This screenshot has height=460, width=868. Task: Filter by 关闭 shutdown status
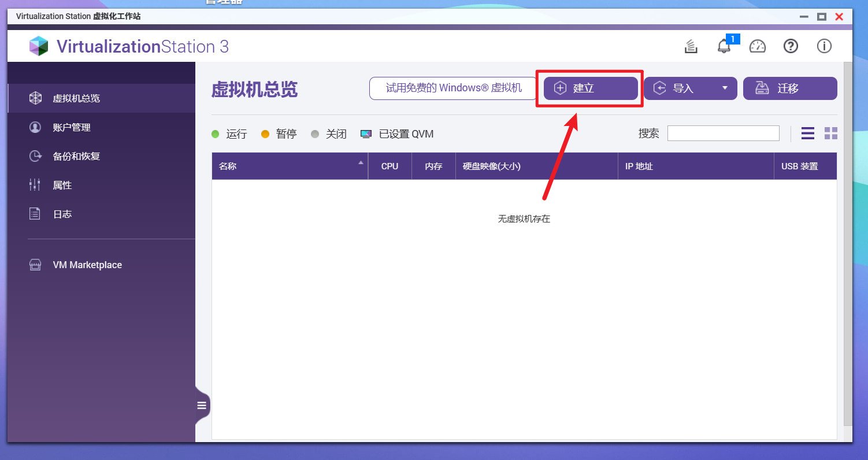[x=328, y=134]
